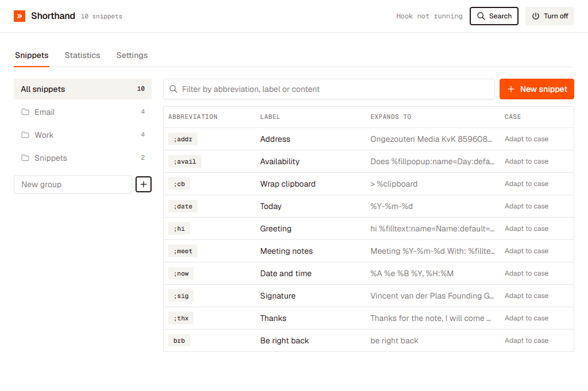Open the Snippets group folder
This screenshot has width=588, height=391.
pos(83,158)
